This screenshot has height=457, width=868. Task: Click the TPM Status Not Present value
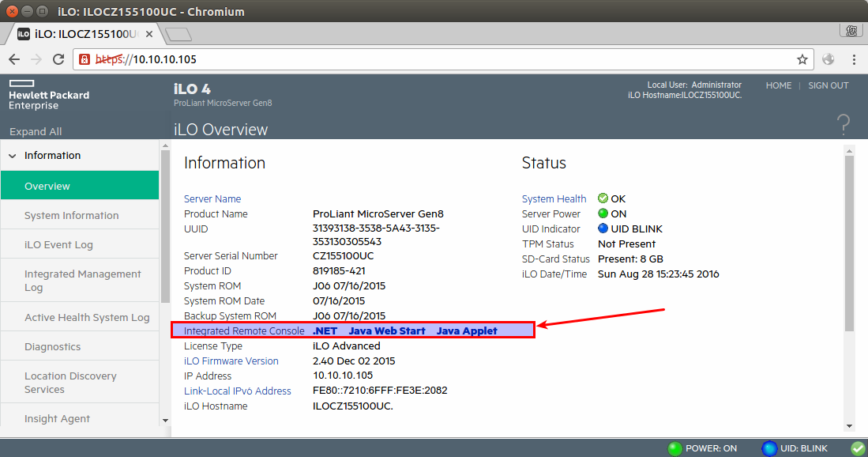coord(626,244)
